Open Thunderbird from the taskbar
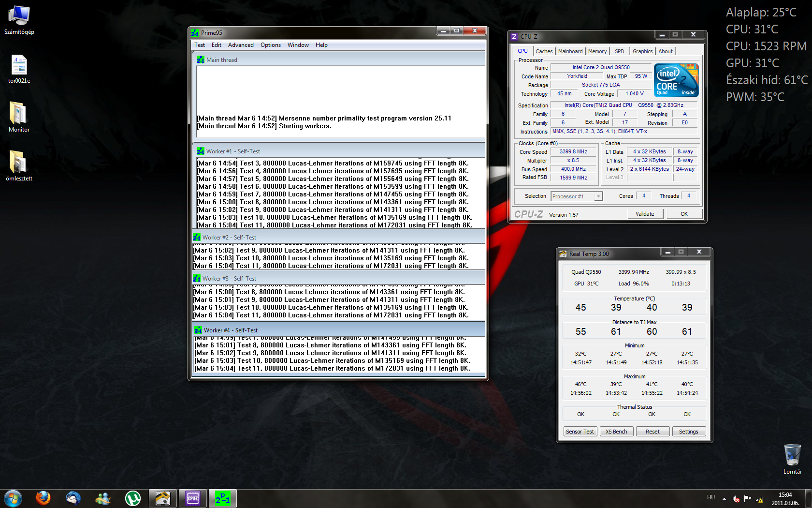The height and width of the screenshot is (508, 812). coord(73,498)
